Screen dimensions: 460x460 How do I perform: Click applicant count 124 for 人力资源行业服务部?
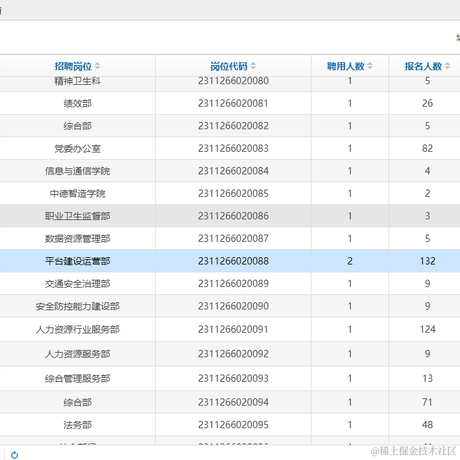tap(427, 329)
